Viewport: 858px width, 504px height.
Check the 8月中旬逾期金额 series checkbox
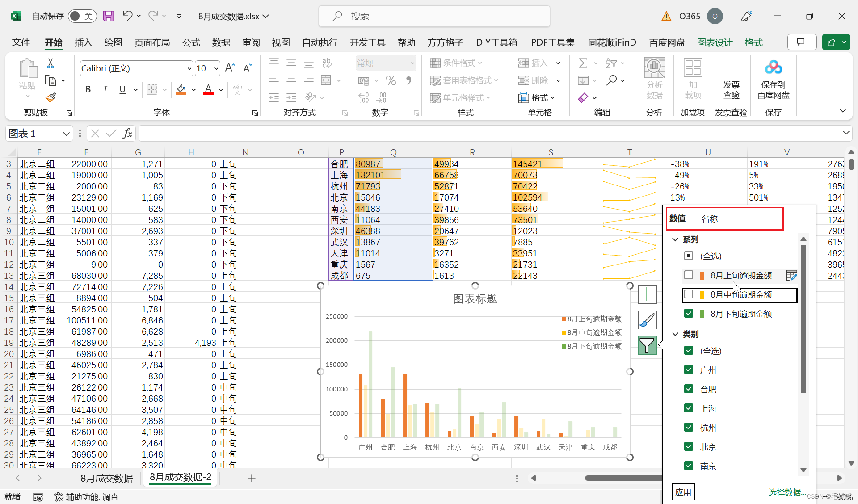pyautogui.click(x=689, y=294)
